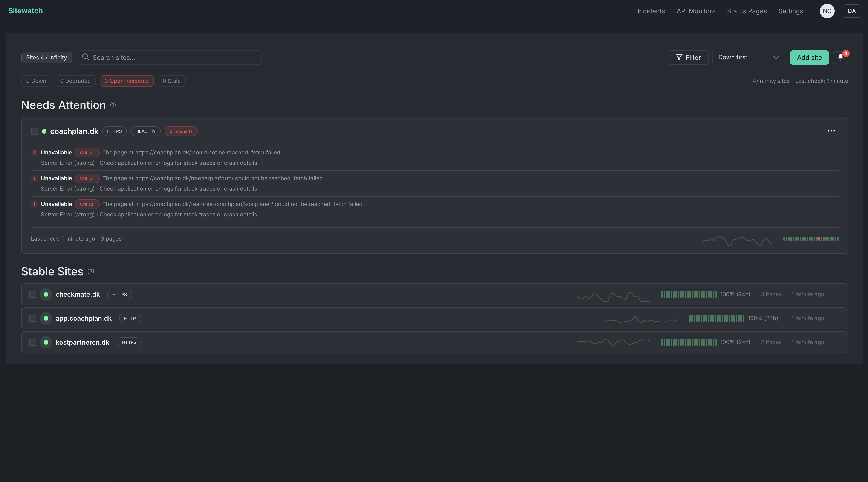Click the green status dot next to checkmate.dk
The image size is (868, 482).
tap(46, 294)
